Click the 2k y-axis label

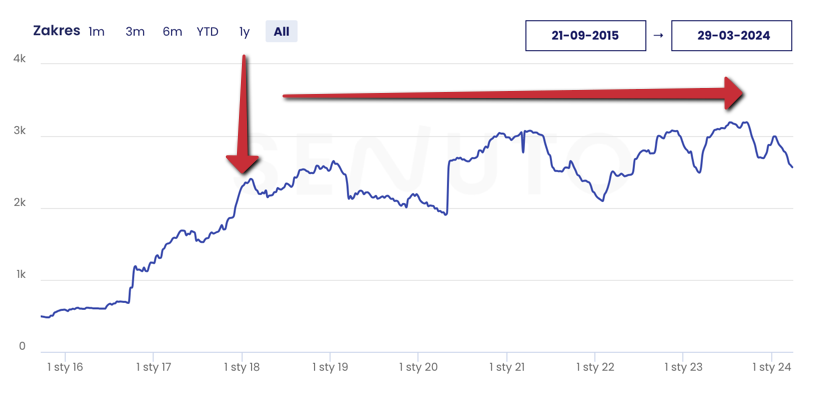tap(19, 204)
